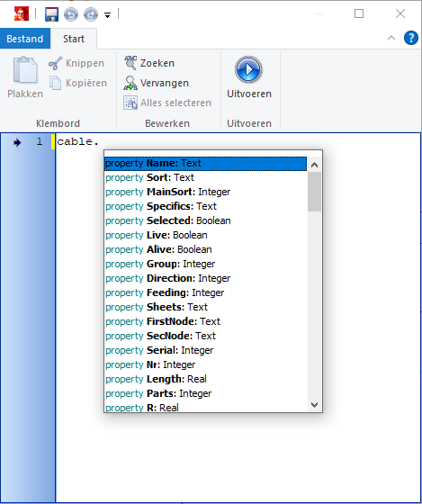
Task: Select 'property R: Real' suggestion
Action: [x=205, y=407]
